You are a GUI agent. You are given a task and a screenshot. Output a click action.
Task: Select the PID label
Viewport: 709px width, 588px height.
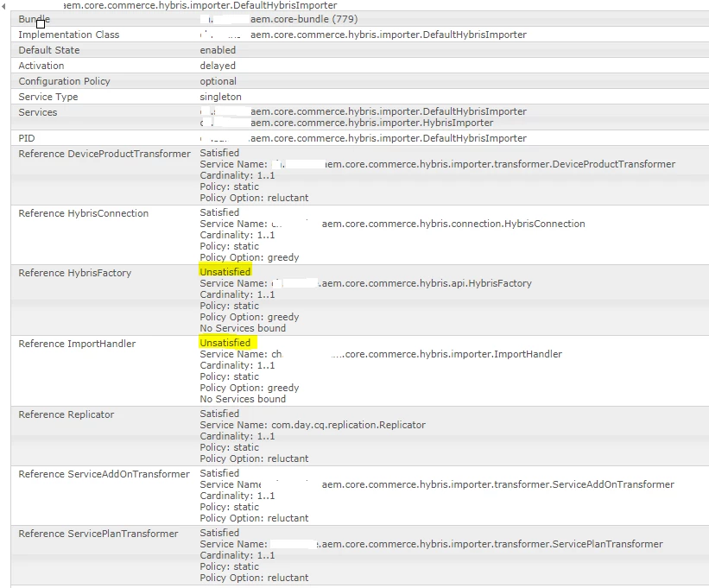coord(27,138)
